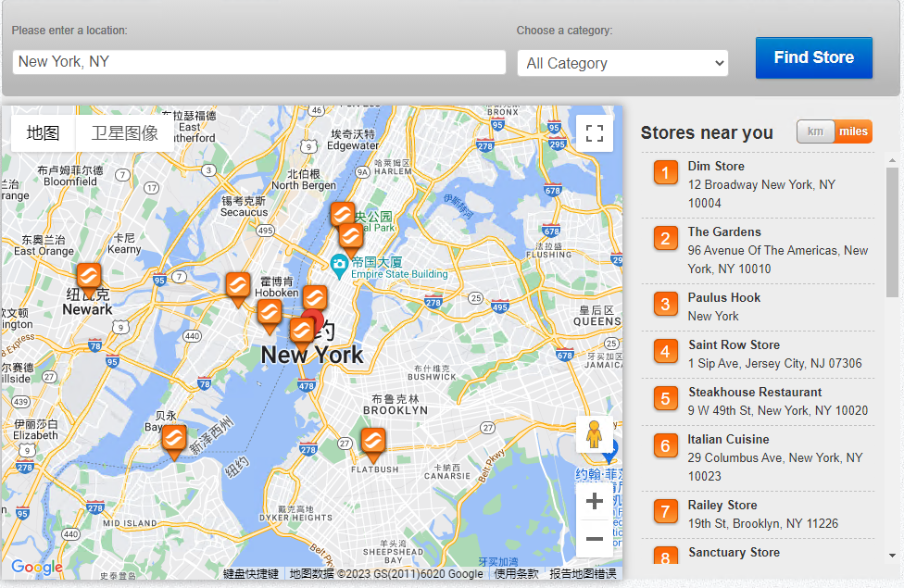Screen dimensions: 904x588
Task: Click the Street View pegman icon
Action: coord(594,434)
